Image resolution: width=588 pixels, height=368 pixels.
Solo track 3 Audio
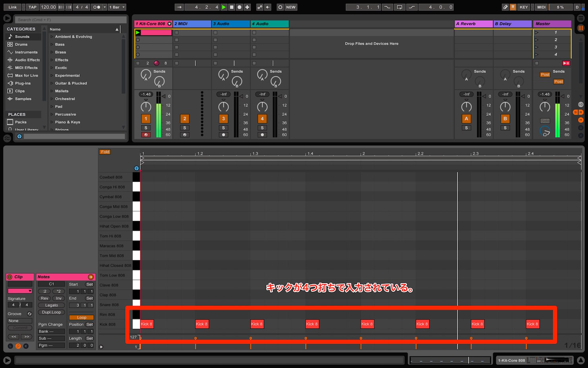(223, 128)
